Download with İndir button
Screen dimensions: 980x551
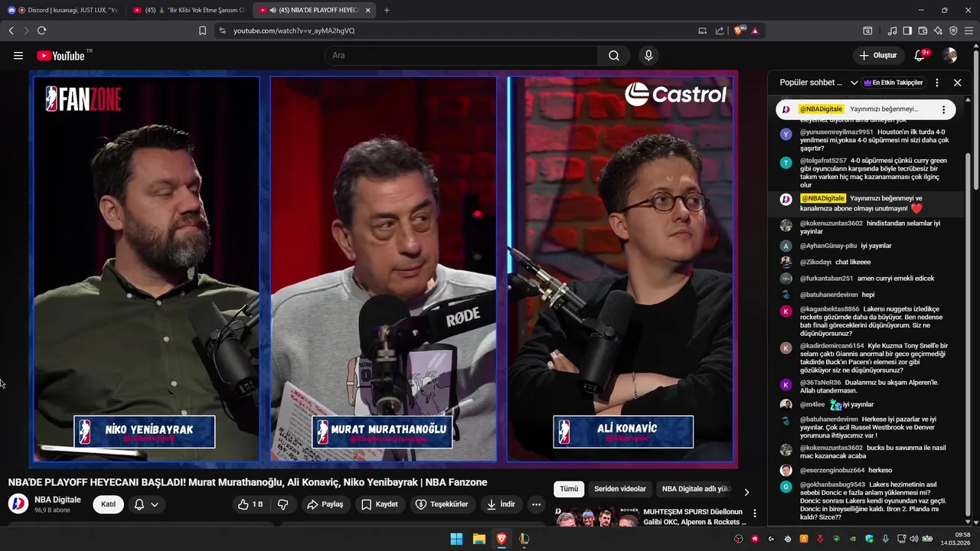point(501,504)
